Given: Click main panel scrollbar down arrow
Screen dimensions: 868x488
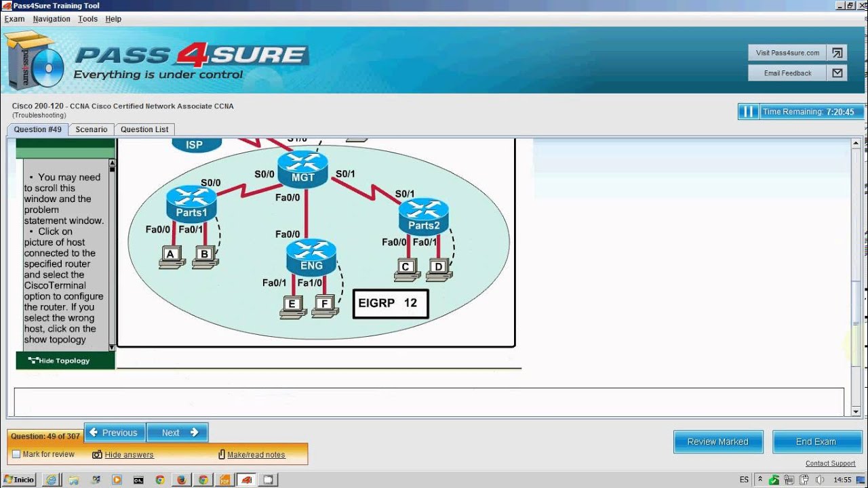Looking at the screenshot, I should point(856,410).
